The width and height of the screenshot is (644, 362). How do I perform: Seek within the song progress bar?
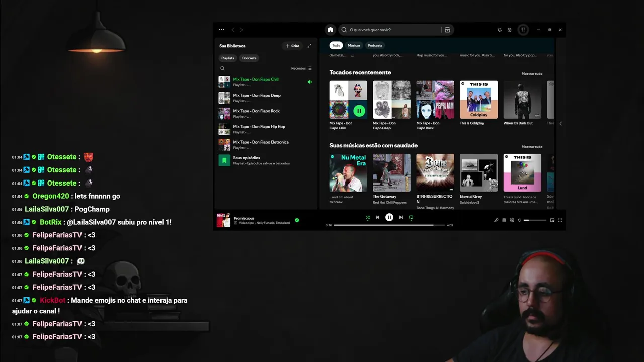click(389, 225)
